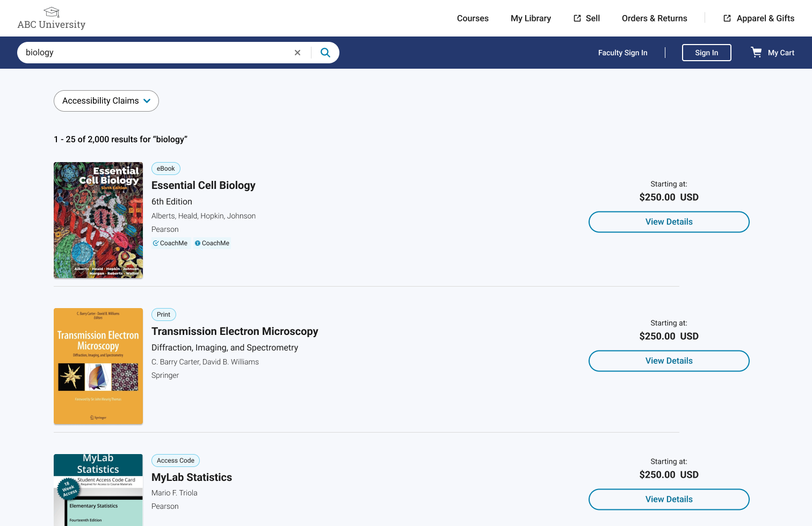Click the external link icon next to Sell

point(577,18)
